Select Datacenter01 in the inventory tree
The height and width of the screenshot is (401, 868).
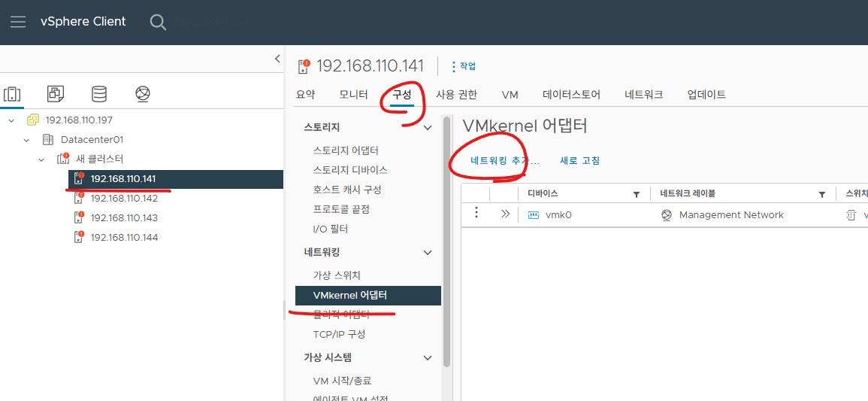click(92, 140)
